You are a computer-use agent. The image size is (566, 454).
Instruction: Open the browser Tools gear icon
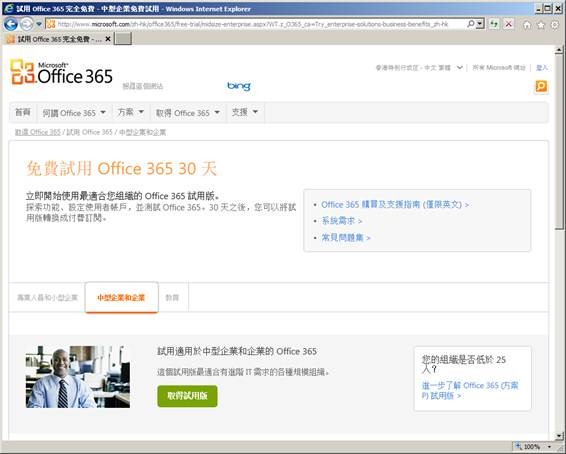(555, 25)
